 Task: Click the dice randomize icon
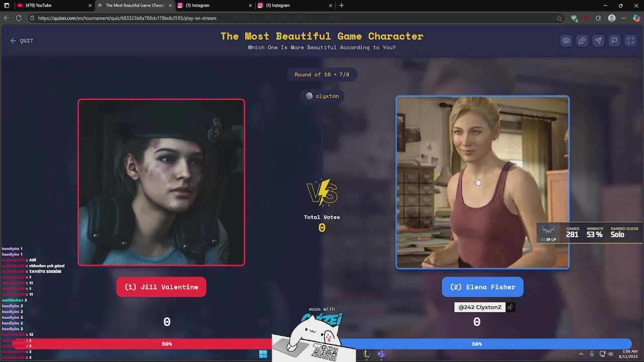(582, 41)
